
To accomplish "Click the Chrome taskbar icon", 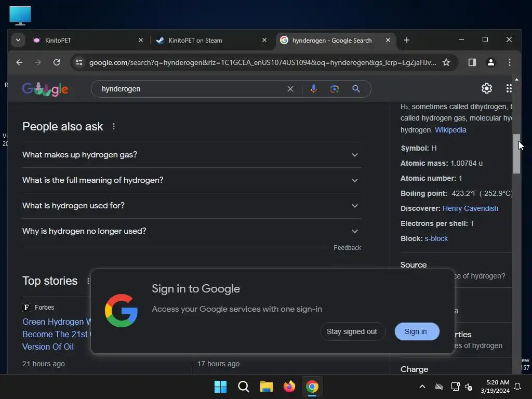I will pyautogui.click(x=312, y=387).
